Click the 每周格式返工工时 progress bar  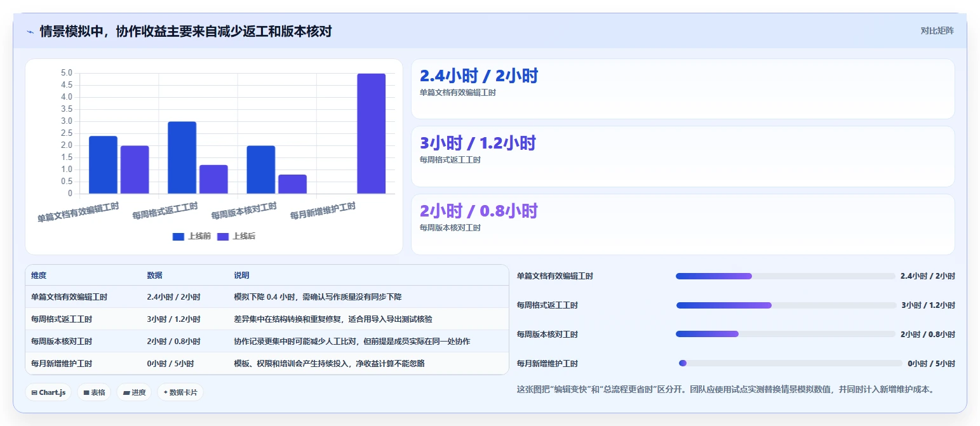pos(786,305)
